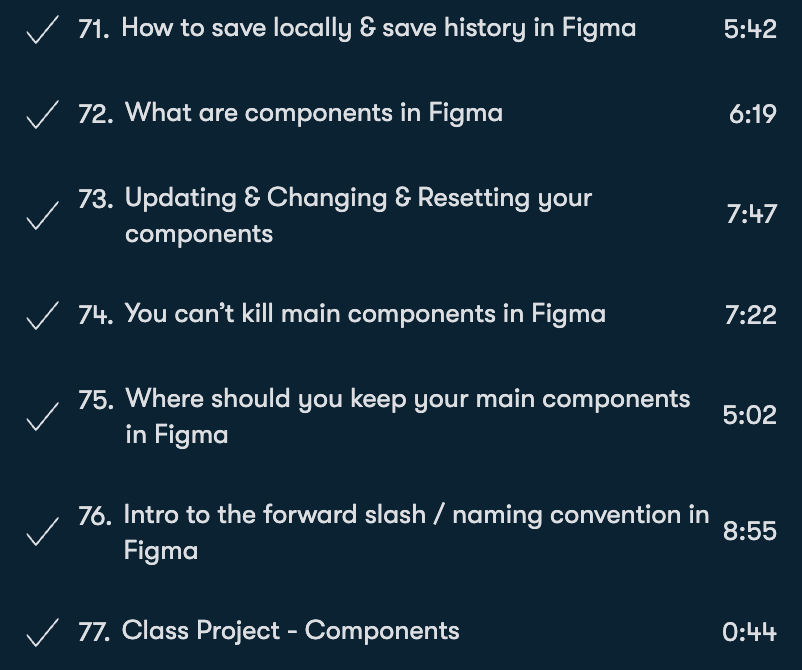The width and height of the screenshot is (802, 670).
Task: Play "Updating & Changing & Resetting your components"
Action: [x=358, y=215]
